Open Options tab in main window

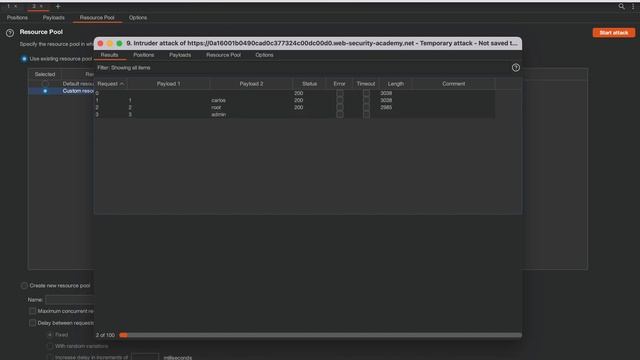click(x=138, y=18)
